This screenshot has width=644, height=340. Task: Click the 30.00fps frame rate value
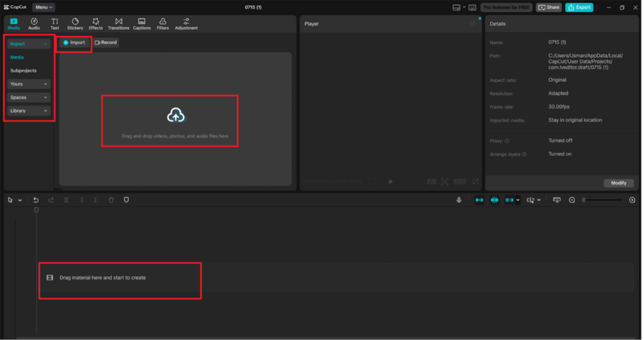(x=559, y=107)
